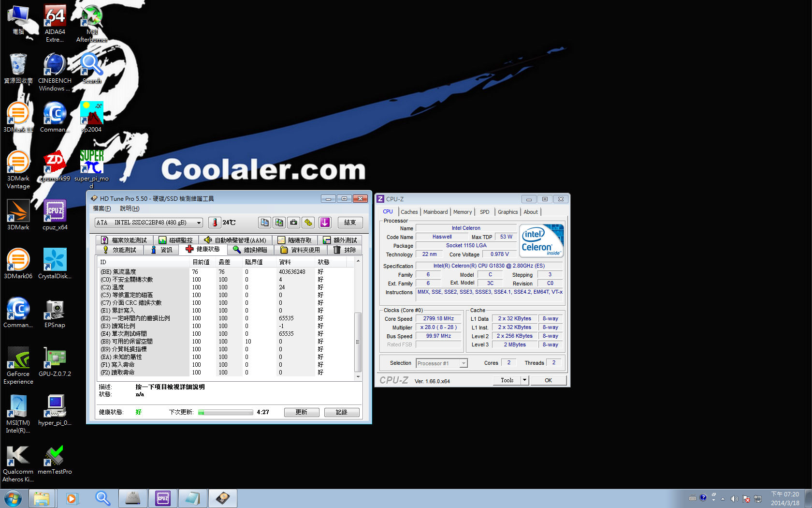Click the purple down-arrow minimize-to-tray icon
The image size is (812, 508).
[325, 223]
